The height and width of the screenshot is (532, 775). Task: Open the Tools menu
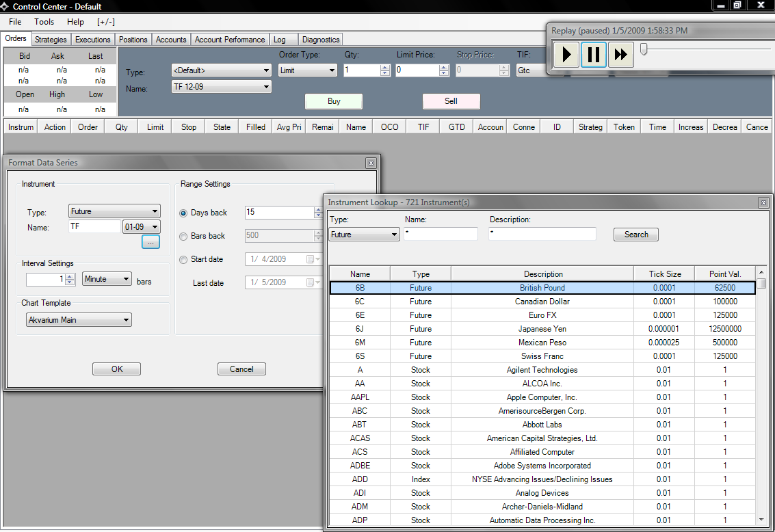[44, 22]
